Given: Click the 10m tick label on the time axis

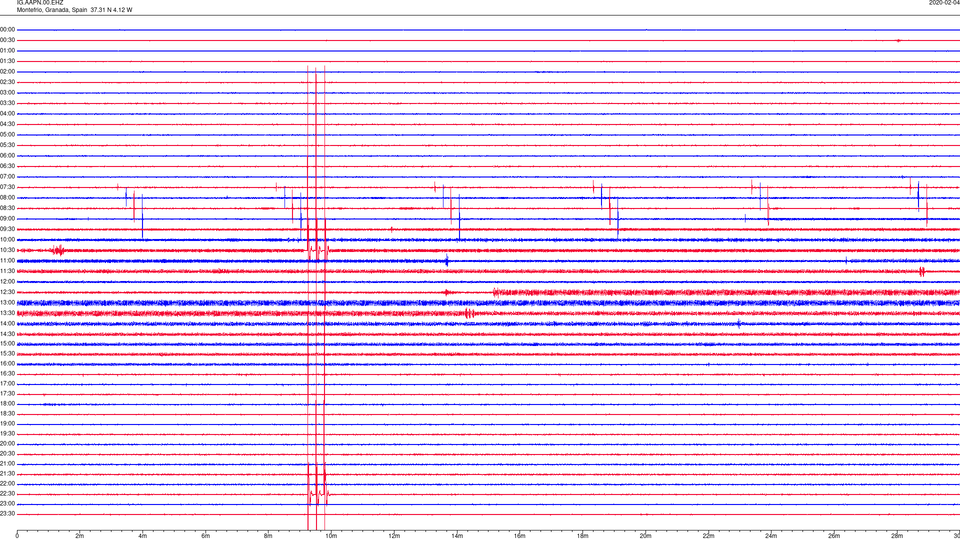Looking at the screenshot, I should tap(331, 536).
